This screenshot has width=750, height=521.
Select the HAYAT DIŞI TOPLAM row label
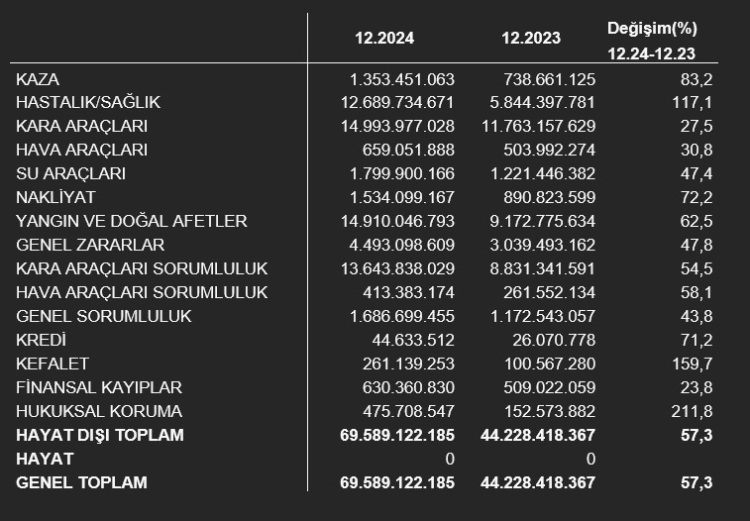point(100,435)
